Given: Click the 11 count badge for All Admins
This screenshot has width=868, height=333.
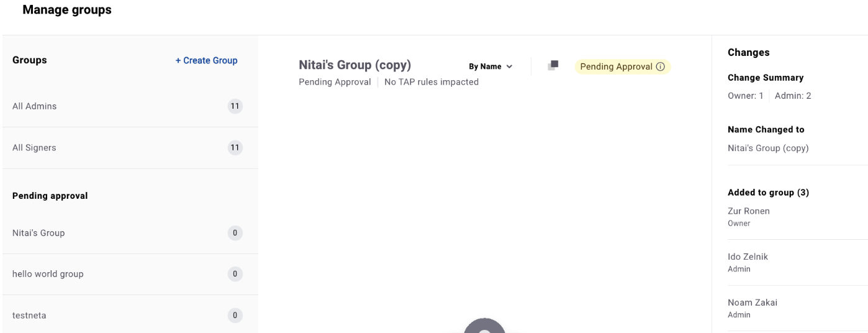Looking at the screenshot, I should (235, 106).
